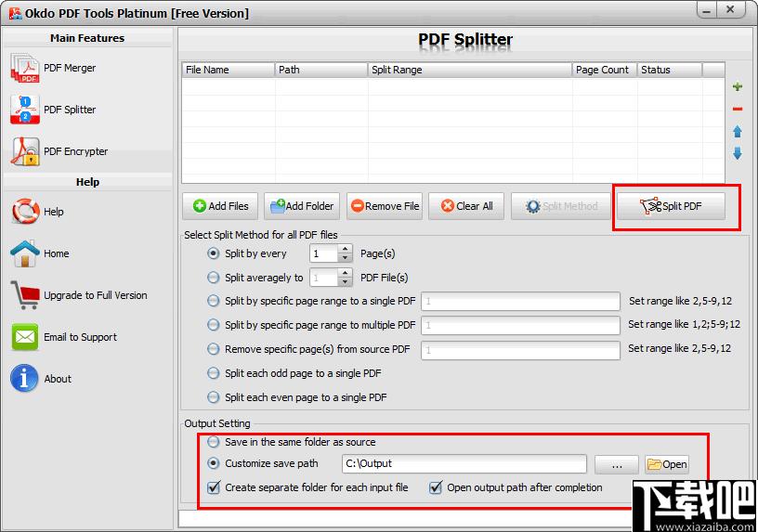Close the Okdo PDF Tools window

[731, 9]
